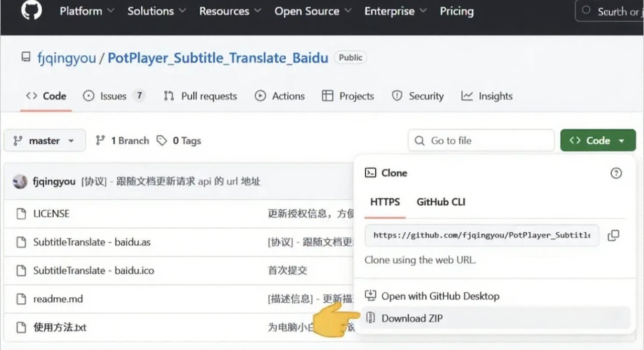Open the Platform dropdown menu
This screenshot has height=350, width=644.
pyautogui.click(x=87, y=11)
